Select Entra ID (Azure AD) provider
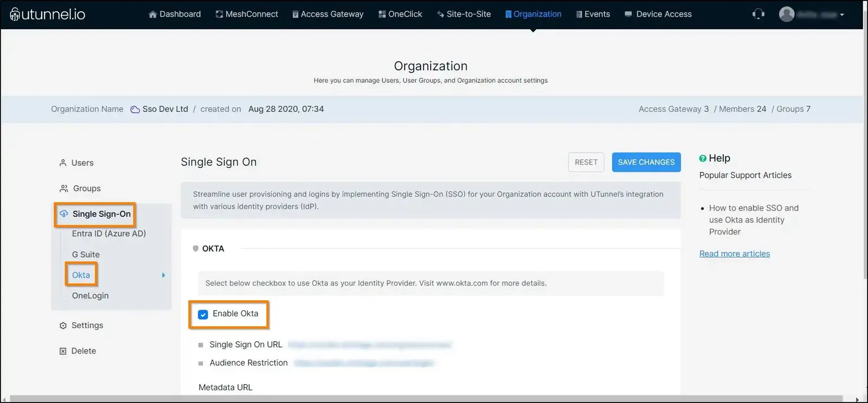The height and width of the screenshot is (403, 868). (x=109, y=234)
